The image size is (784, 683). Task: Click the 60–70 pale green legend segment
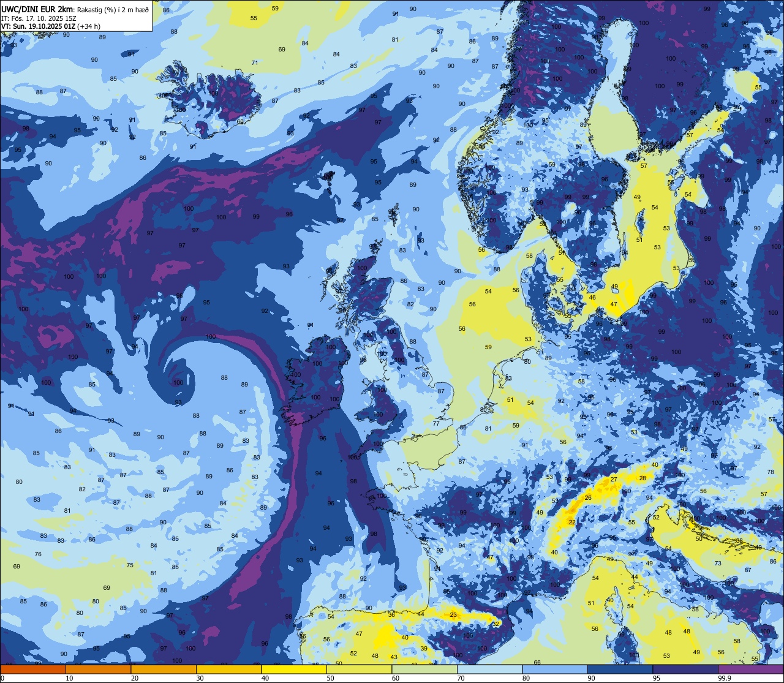424,669
